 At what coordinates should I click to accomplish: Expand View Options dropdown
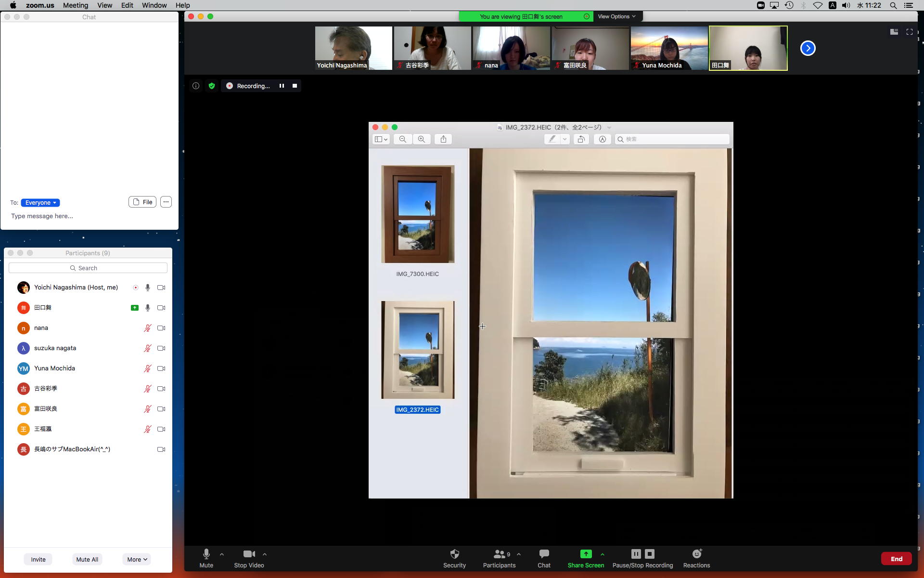[616, 16]
